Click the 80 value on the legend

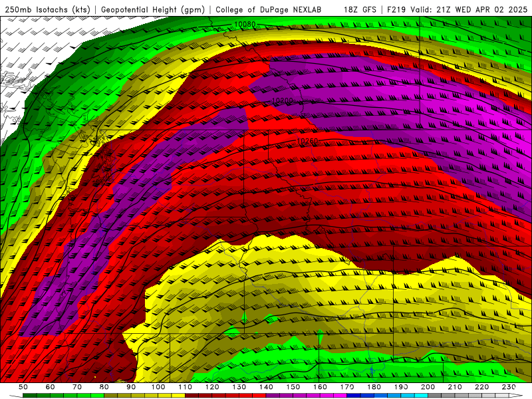pos(104,387)
